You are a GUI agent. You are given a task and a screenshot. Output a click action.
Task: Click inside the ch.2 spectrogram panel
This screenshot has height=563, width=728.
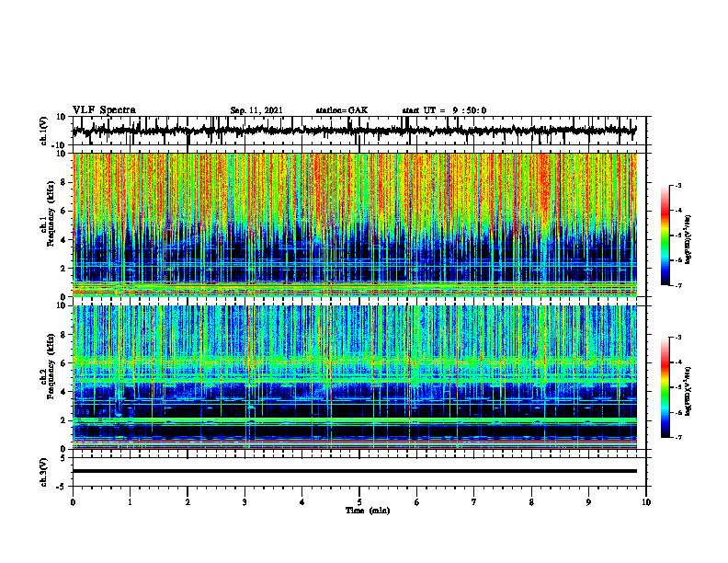click(x=354, y=377)
